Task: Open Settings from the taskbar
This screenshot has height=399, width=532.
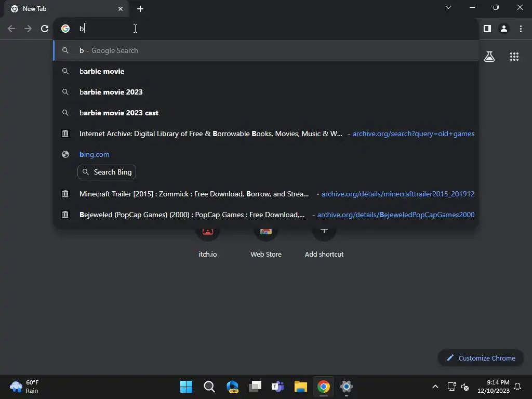Action: [x=347, y=387]
